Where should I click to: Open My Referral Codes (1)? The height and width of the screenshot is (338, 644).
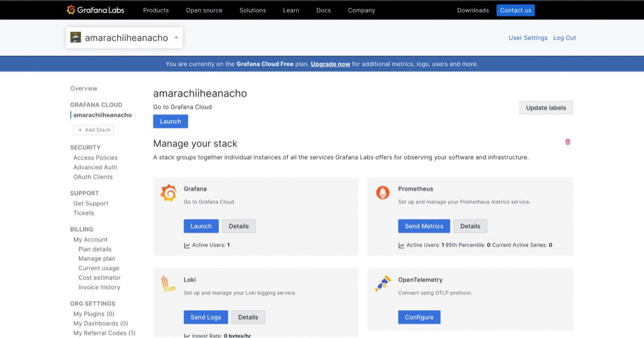[x=104, y=333]
